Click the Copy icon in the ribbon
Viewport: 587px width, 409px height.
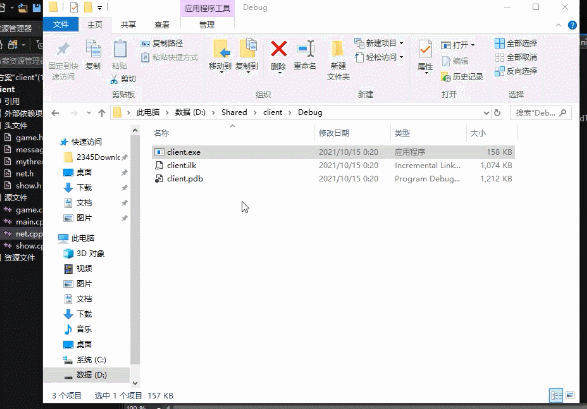pyautogui.click(x=93, y=49)
